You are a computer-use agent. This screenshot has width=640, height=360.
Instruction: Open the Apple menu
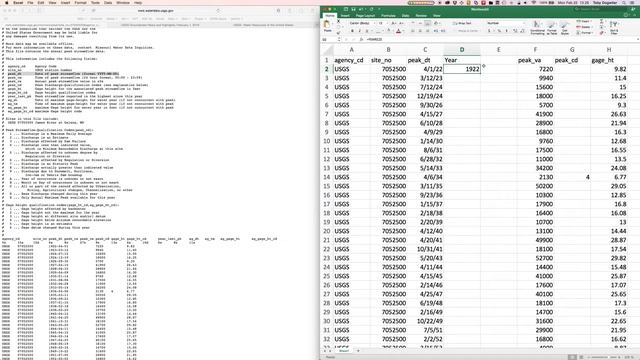tap(6, 2)
